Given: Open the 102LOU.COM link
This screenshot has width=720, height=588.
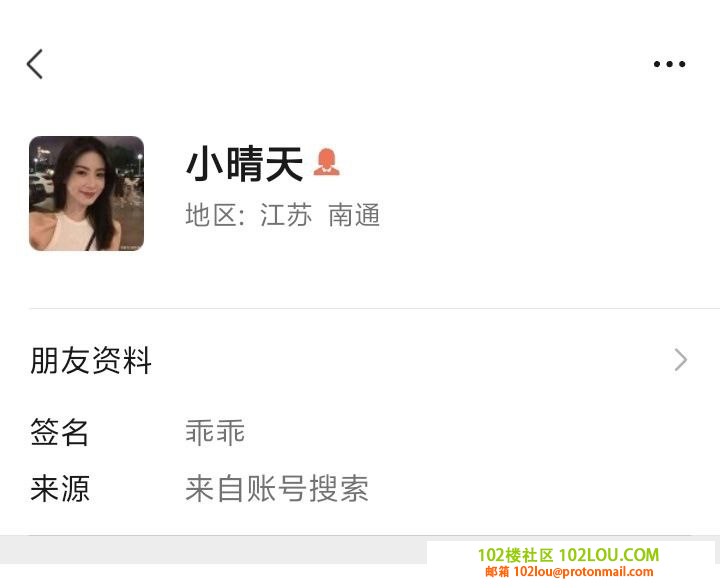Looking at the screenshot, I should tap(609, 555).
